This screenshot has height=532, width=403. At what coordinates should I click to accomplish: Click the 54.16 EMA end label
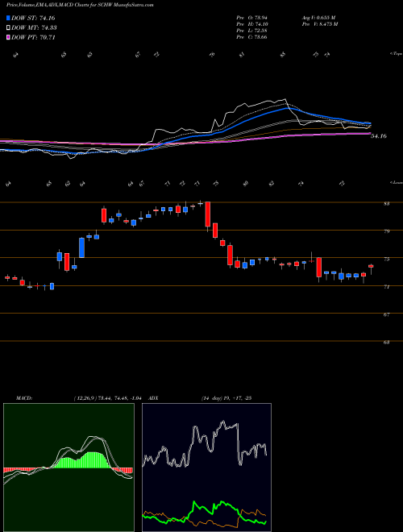click(379, 136)
